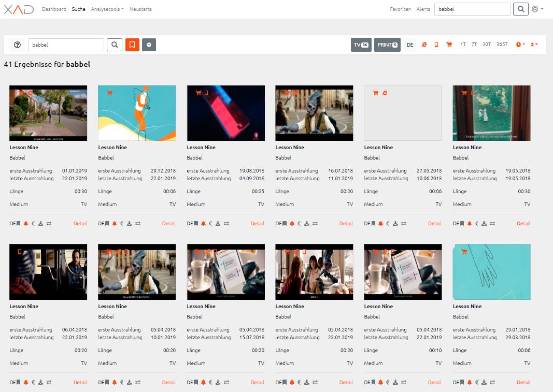
Task: Open the help question mark icon
Action: (17, 45)
